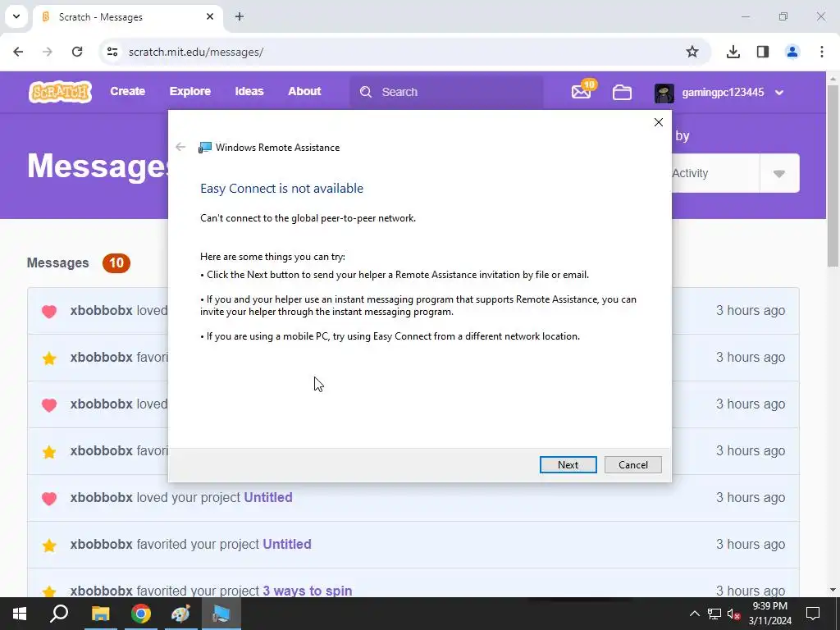Open the Paint taskbar icon
This screenshot has height=630, width=840.
[x=181, y=614]
